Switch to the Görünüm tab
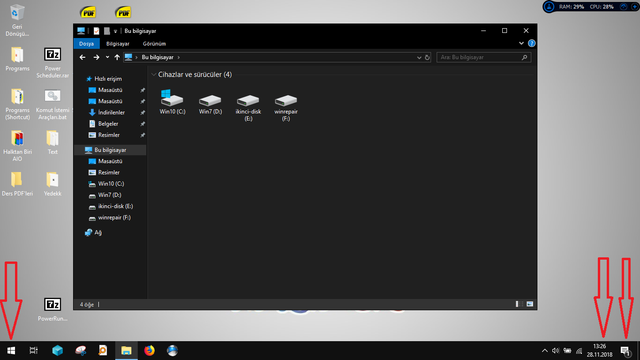 [x=154, y=44]
